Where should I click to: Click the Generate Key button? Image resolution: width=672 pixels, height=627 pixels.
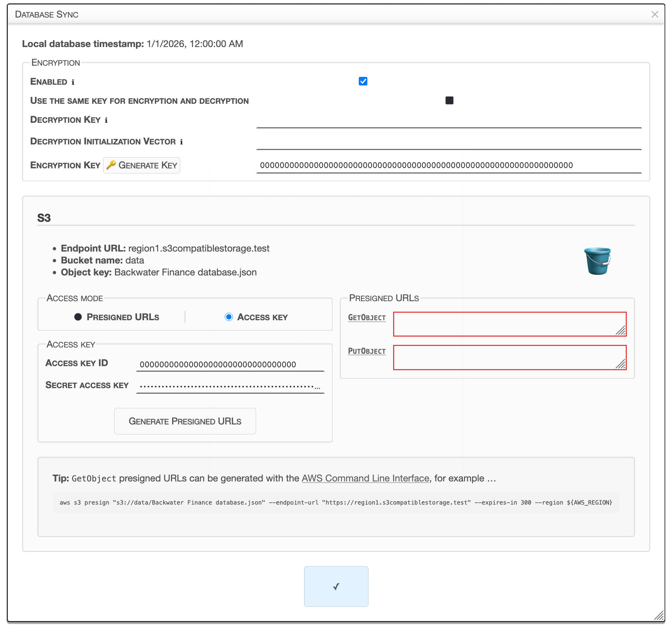[x=142, y=165]
